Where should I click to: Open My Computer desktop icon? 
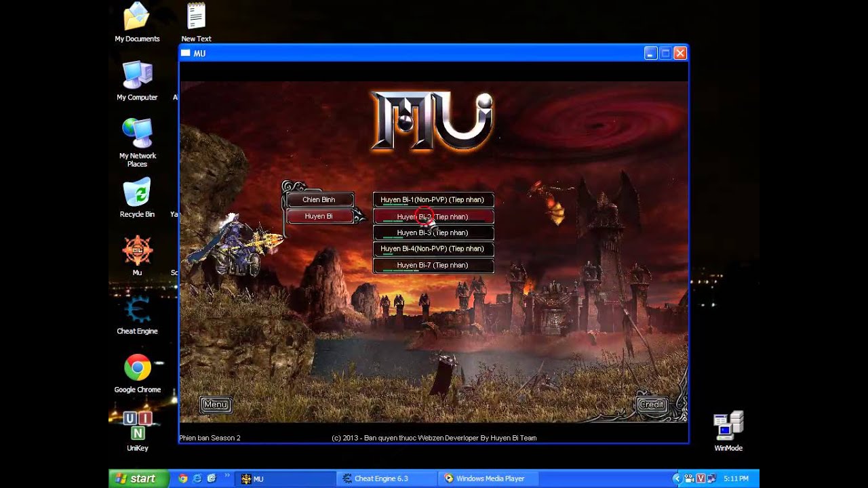[x=137, y=81]
